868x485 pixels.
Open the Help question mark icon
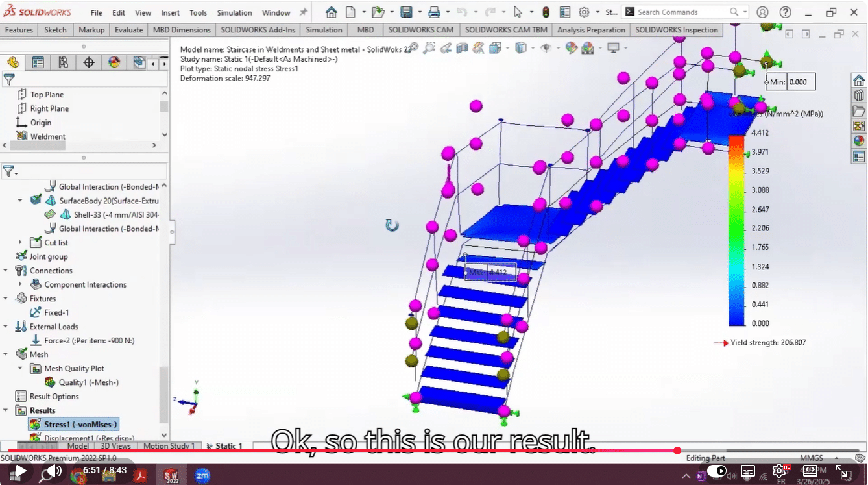pos(785,12)
